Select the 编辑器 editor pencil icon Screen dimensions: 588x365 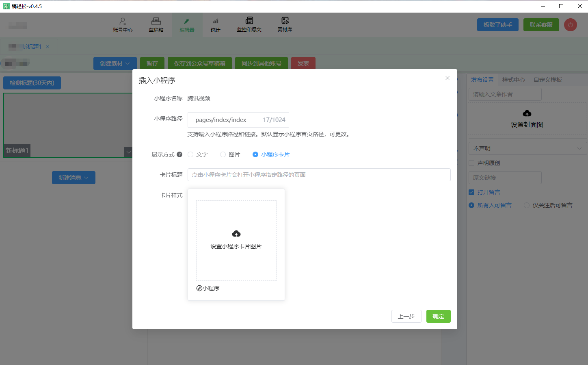pos(187,21)
